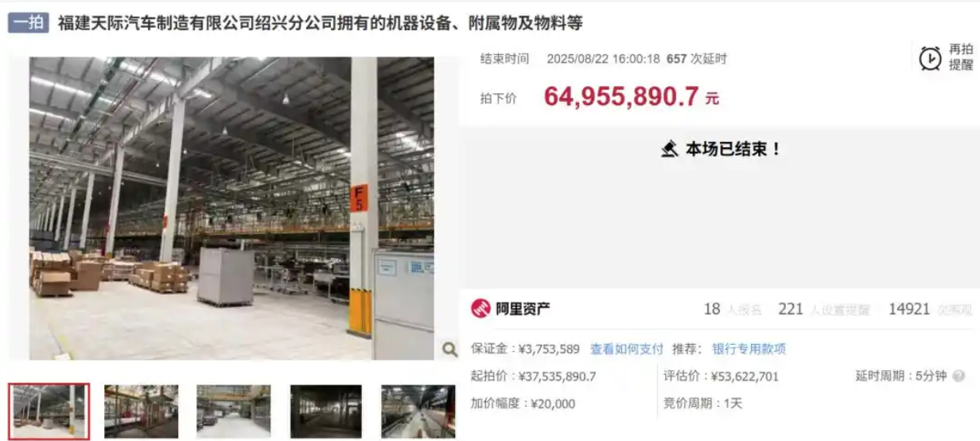Image resolution: width=980 pixels, height=441 pixels.
Task: Click the 221 人设置提醒 count
Action: click(824, 310)
